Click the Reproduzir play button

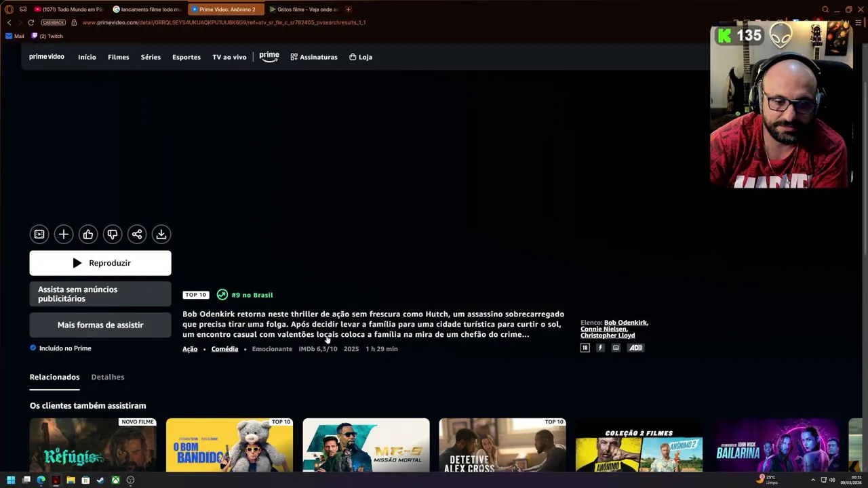pyautogui.click(x=100, y=263)
